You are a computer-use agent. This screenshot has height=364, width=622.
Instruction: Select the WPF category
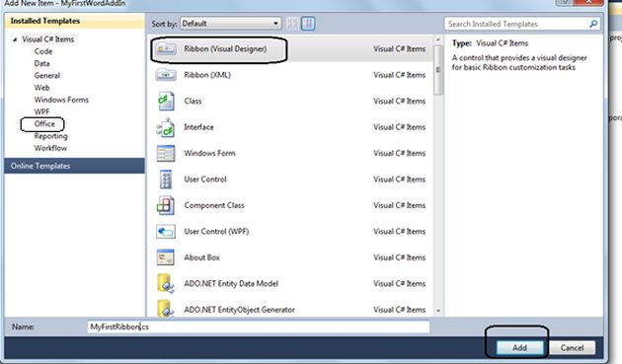[x=41, y=111]
